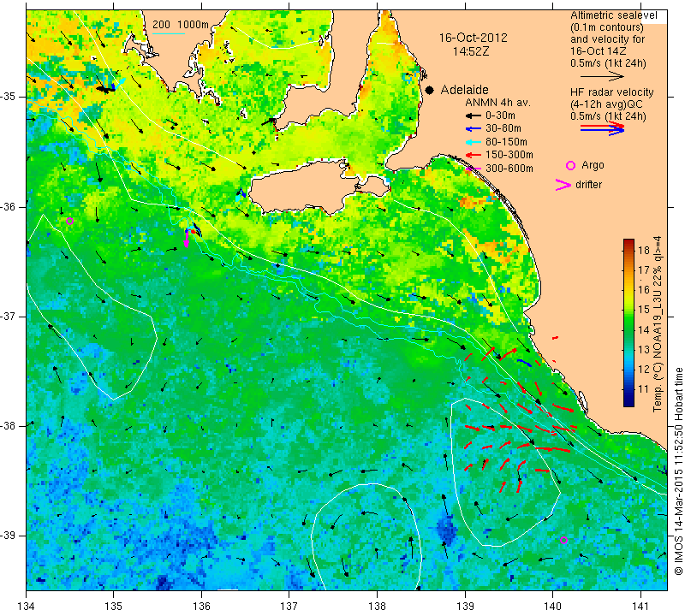
Task: Click the cyan 200m isobath legend line
Action: pyautogui.click(x=169, y=33)
